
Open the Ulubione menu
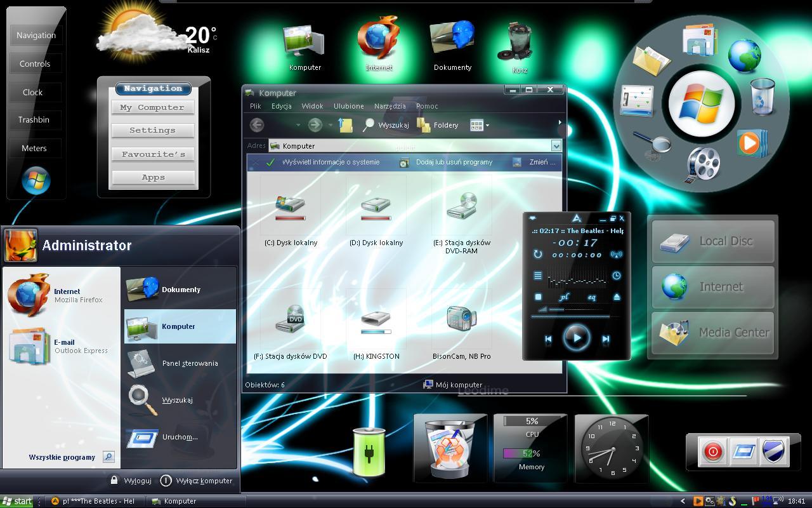349,106
